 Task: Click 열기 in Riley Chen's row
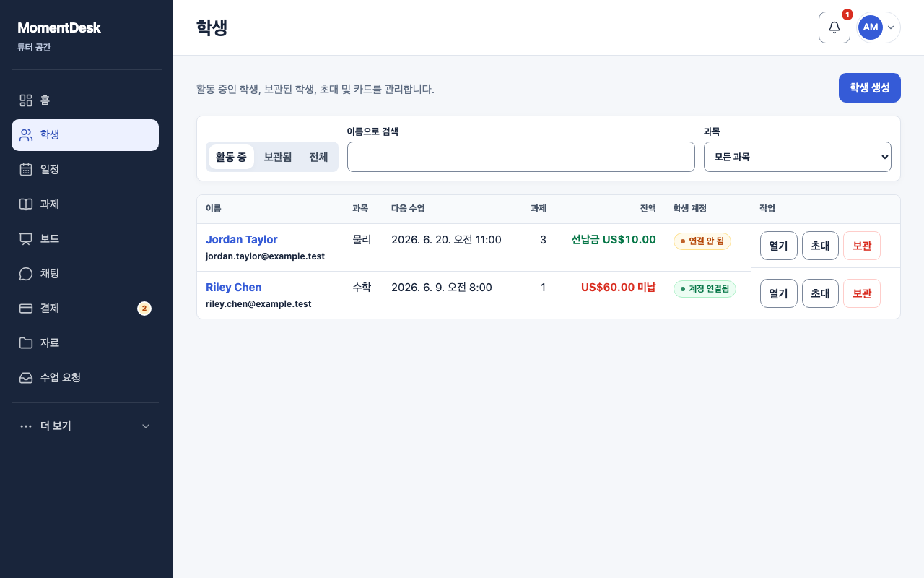(x=779, y=293)
